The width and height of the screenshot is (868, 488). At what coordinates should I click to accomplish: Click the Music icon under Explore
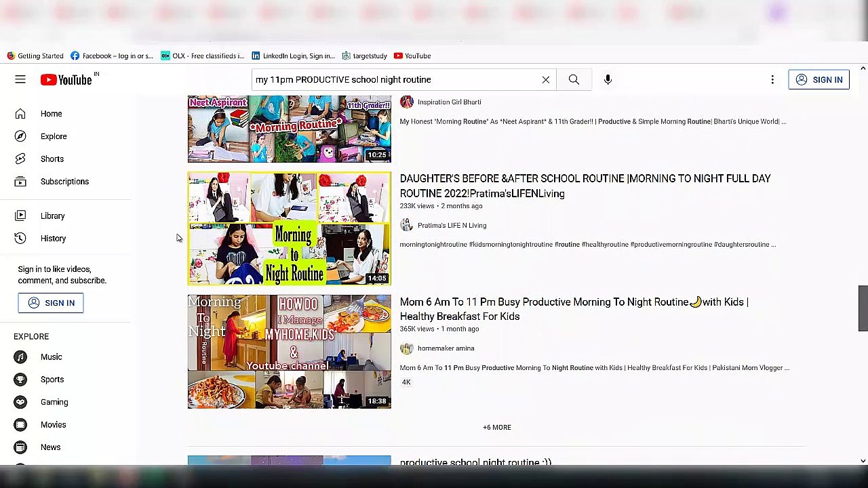(20, 357)
